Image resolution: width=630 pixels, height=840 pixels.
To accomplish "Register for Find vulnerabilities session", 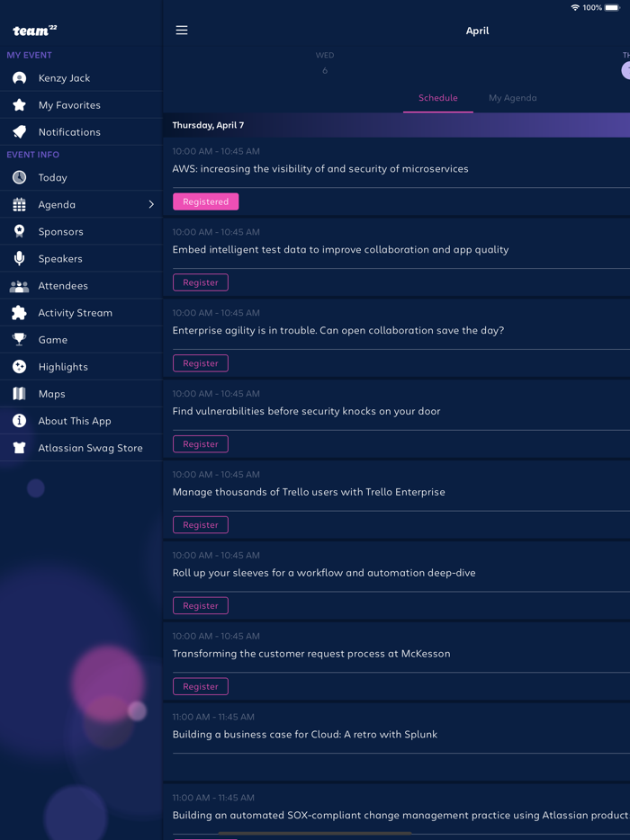I will [x=201, y=444].
